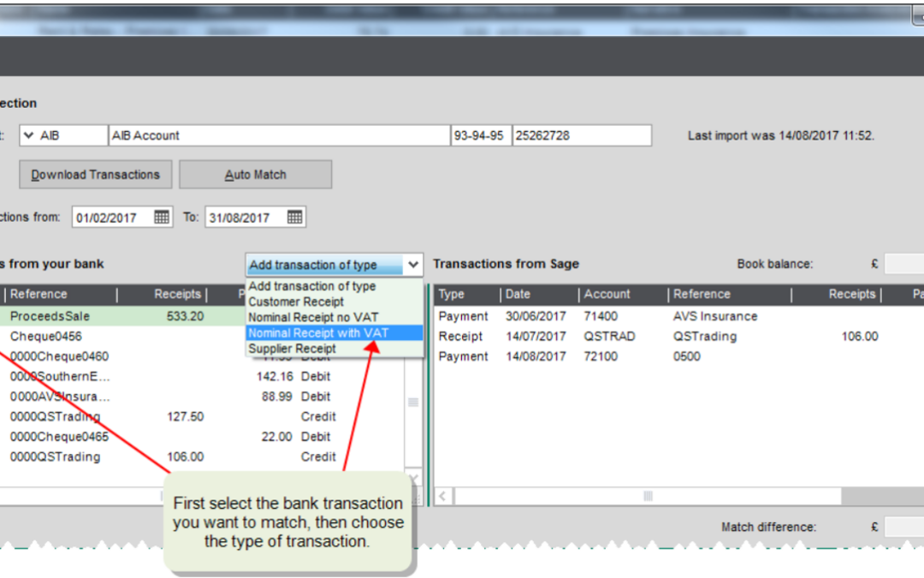Click the Download Transactions button
924x578 pixels.
95,175
